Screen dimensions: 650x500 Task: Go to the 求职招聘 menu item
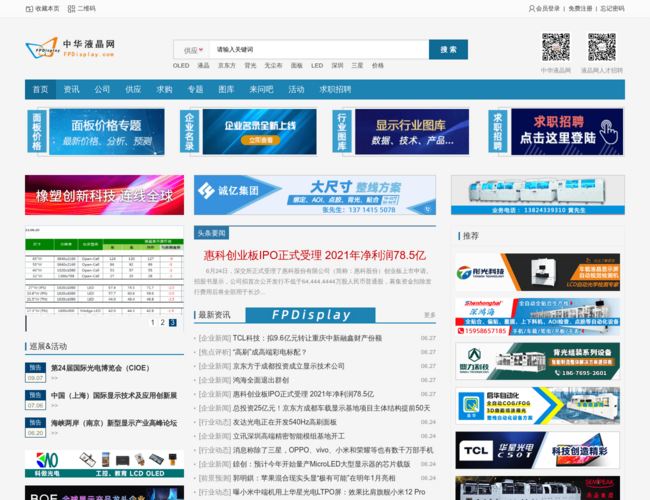[x=335, y=89]
